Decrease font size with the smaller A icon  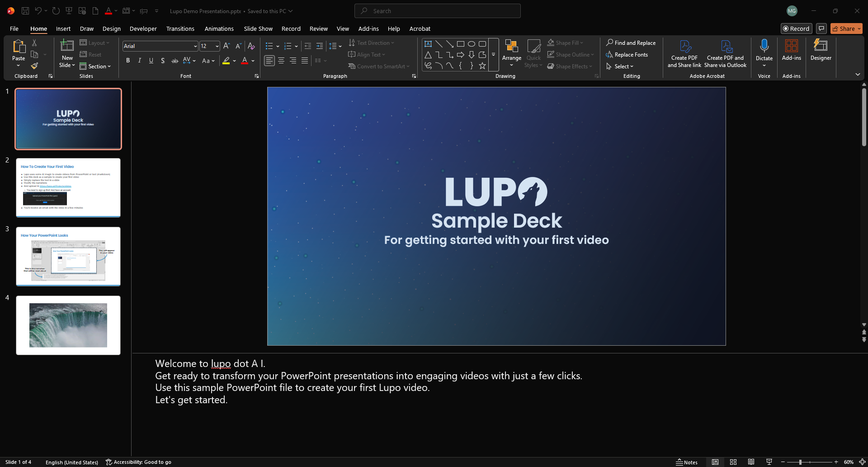238,46
